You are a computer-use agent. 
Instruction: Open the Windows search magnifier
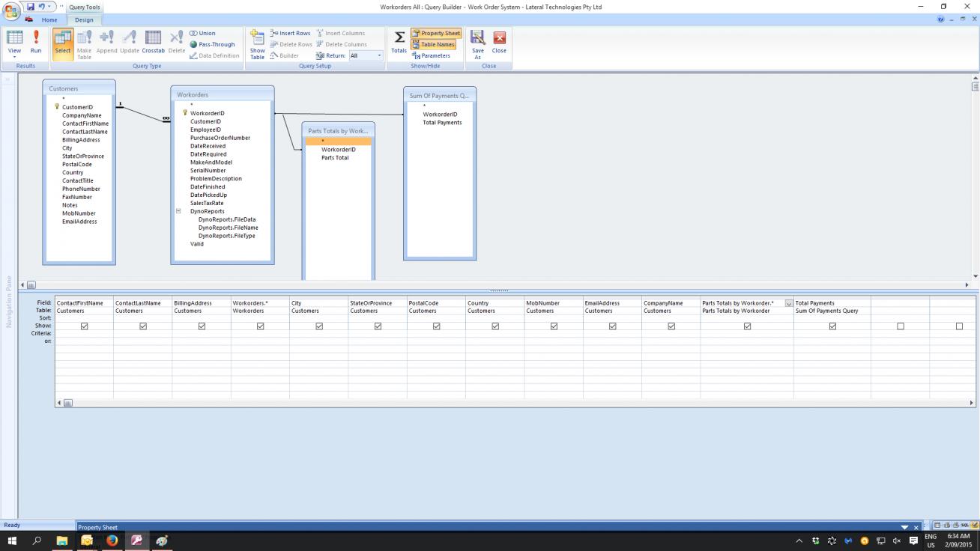tap(37, 541)
